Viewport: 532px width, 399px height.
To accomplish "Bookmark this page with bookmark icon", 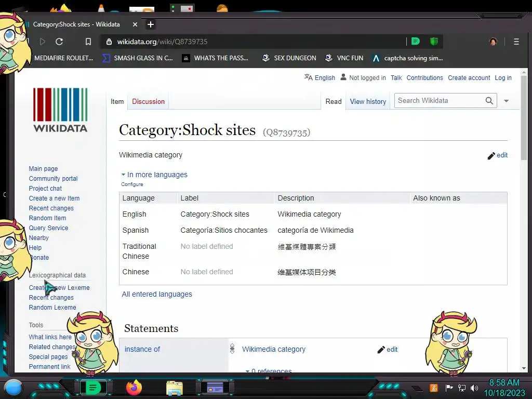I will [x=88, y=42].
